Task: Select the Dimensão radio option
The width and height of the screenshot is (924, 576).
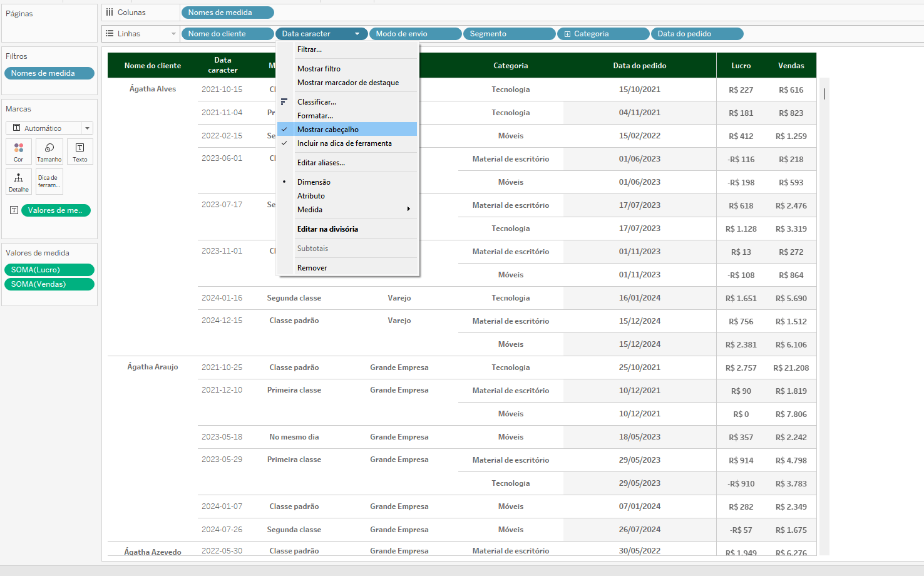Action: 314,182
